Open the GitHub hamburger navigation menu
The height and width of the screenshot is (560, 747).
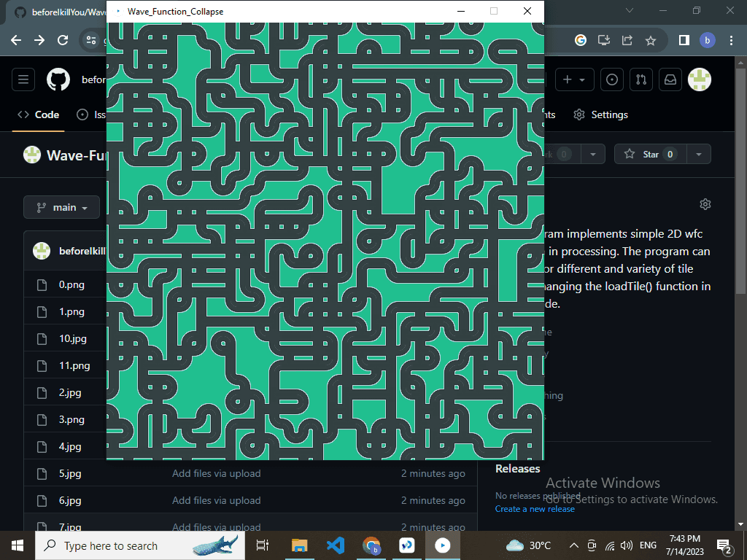(23, 79)
